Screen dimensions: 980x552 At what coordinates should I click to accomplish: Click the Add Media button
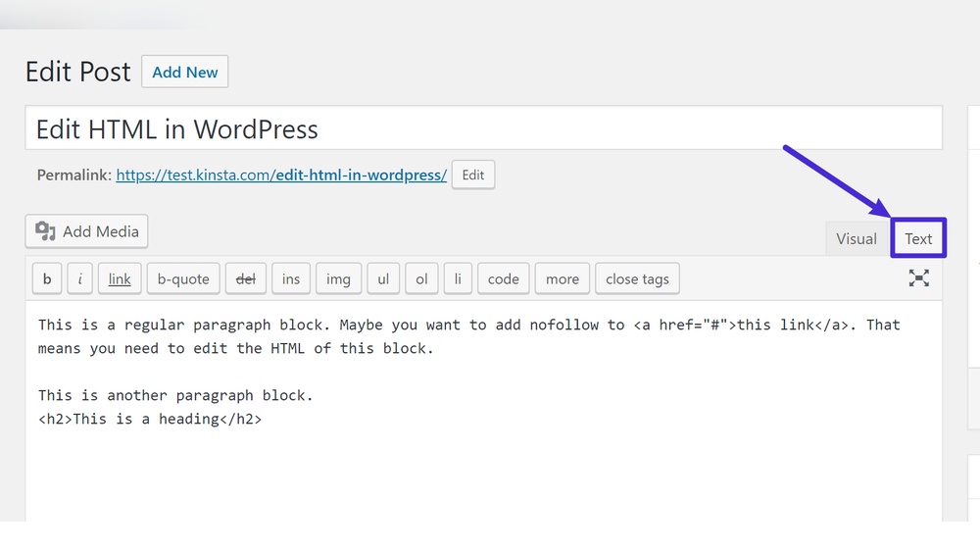pos(87,231)
